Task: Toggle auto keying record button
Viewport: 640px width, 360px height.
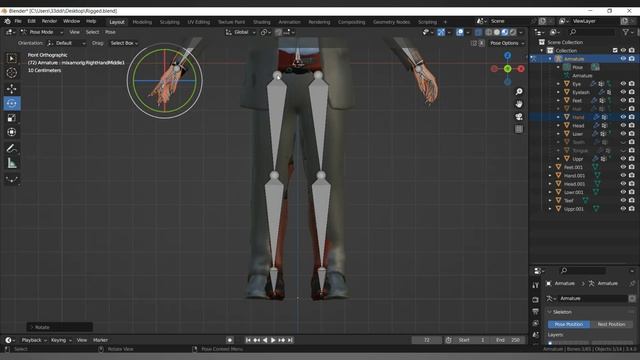Action: pyautogui.click(x=230, y=340)
